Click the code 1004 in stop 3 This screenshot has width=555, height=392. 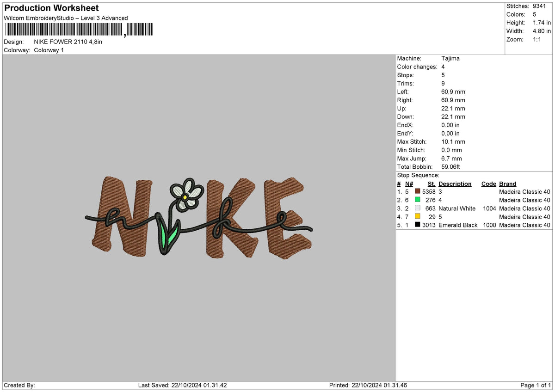tap(488, 208)
